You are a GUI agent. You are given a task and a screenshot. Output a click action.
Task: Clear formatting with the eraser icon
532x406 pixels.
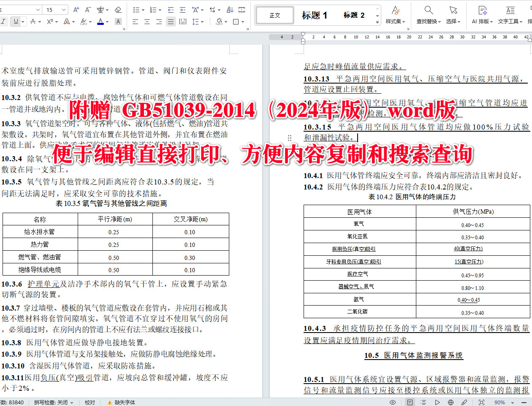click(x=118, y=10)
